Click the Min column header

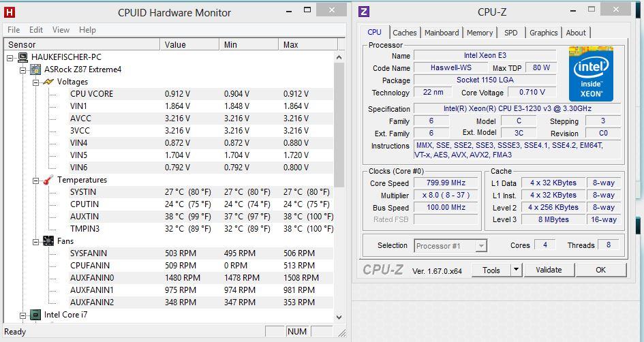tap(249, 44)
